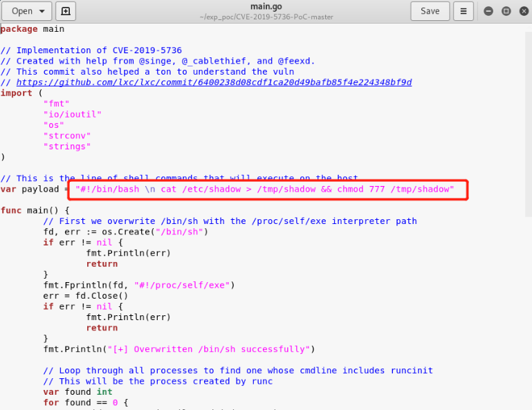Click the 'for found == 0 {' line
532x410 pixels.
pos(86,403)
